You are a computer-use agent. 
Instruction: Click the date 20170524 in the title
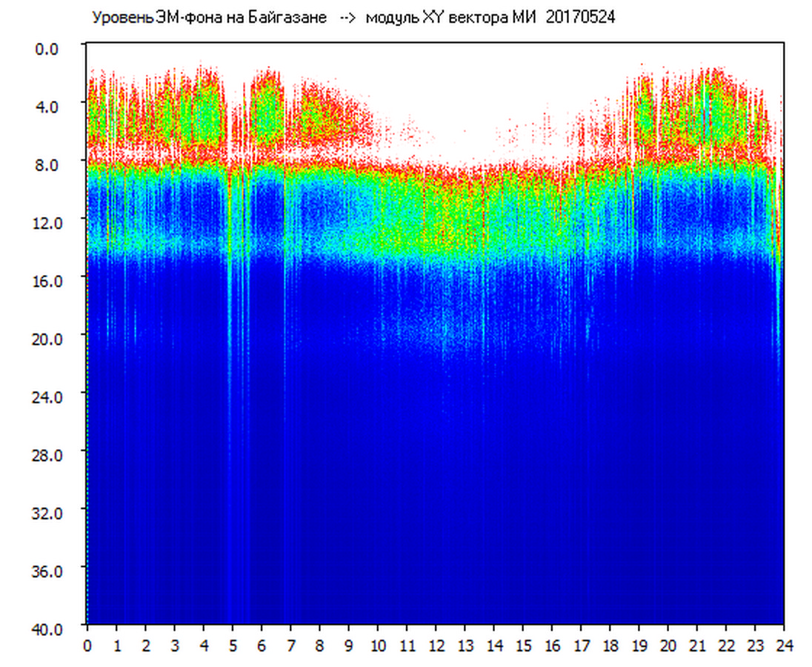580,18
